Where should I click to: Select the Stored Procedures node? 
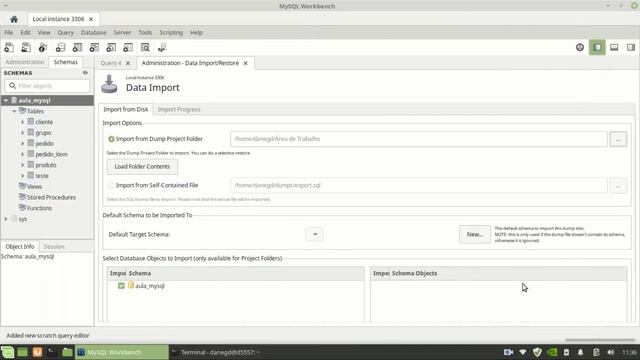[51, 197]
